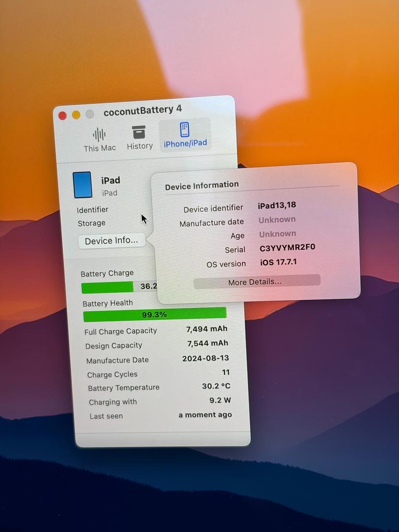The width and height of the screenshot is (399, 532).
Task: Click the Device Info... button
Action: pyautogui.click(x=111, y=241)
